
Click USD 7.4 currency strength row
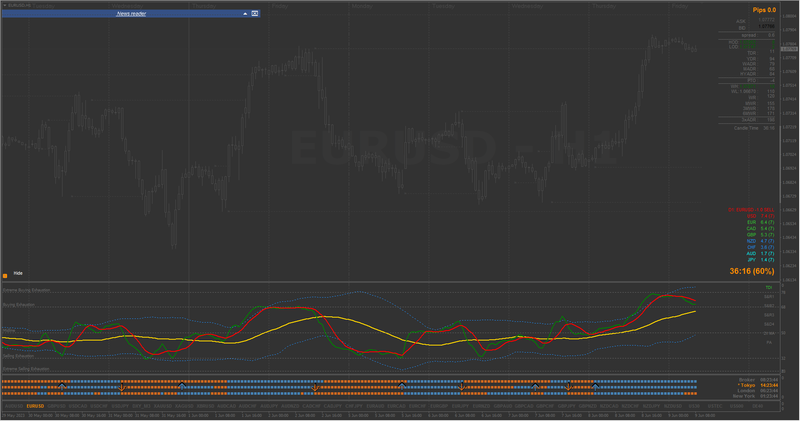pos(760,216)
